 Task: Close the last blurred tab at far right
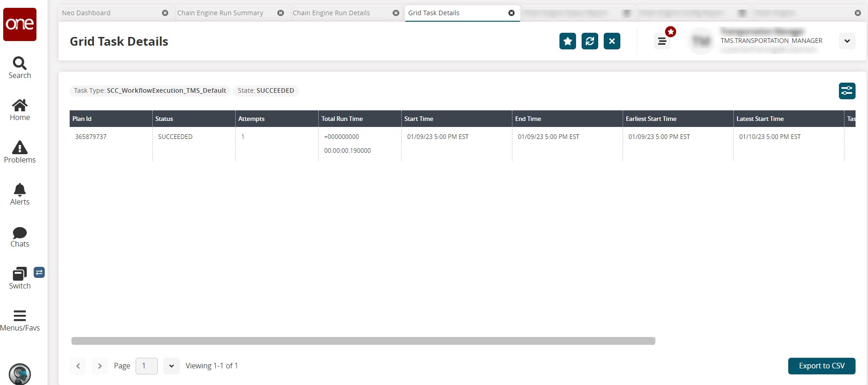coord(858,13)
